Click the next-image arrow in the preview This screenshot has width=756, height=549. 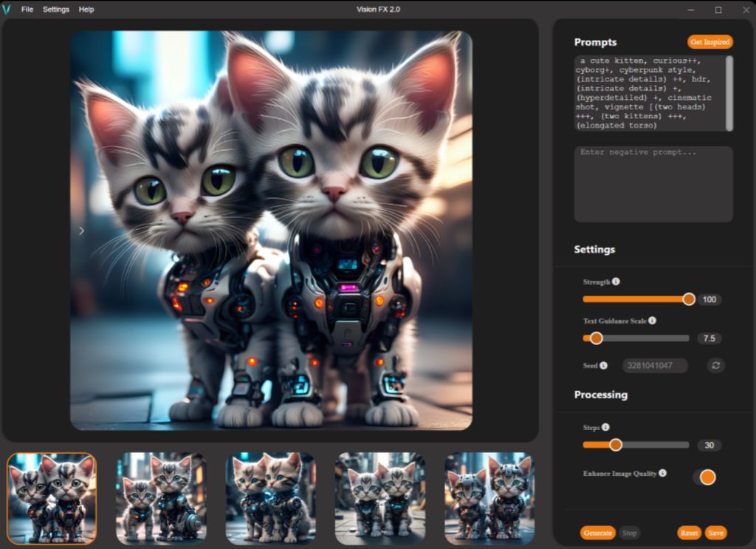[x=81, y=231]
